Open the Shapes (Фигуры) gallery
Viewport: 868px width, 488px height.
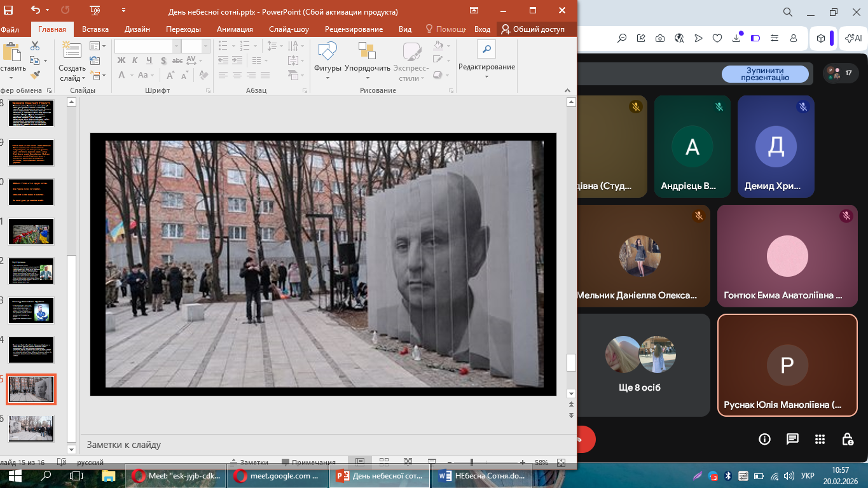tap(327, 60)
